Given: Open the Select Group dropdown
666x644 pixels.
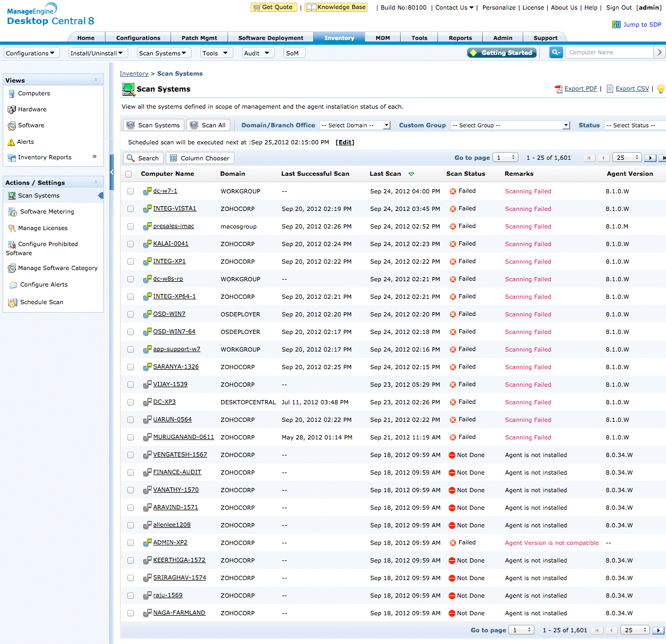Looking at the screenshot, I should 510,125.
